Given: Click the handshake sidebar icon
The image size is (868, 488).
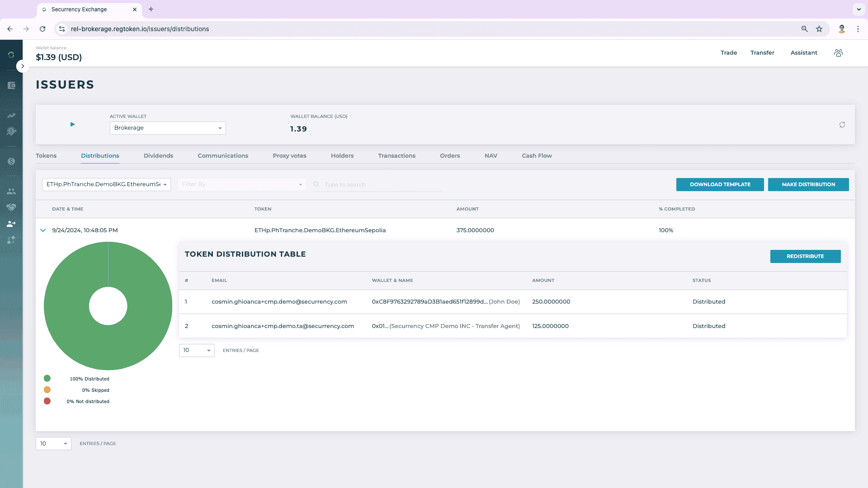Looking at the screenshot, I should [x=11, y=207].
